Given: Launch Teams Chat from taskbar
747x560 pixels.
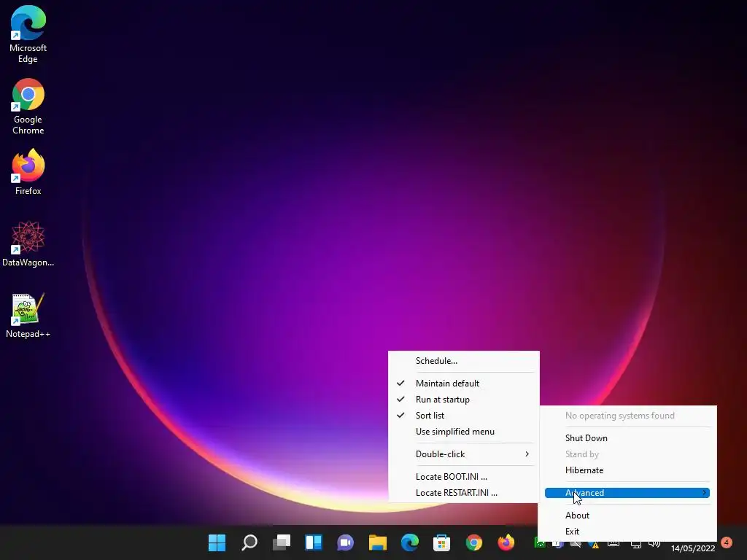Looking at the screenshot, I should 345,542.
